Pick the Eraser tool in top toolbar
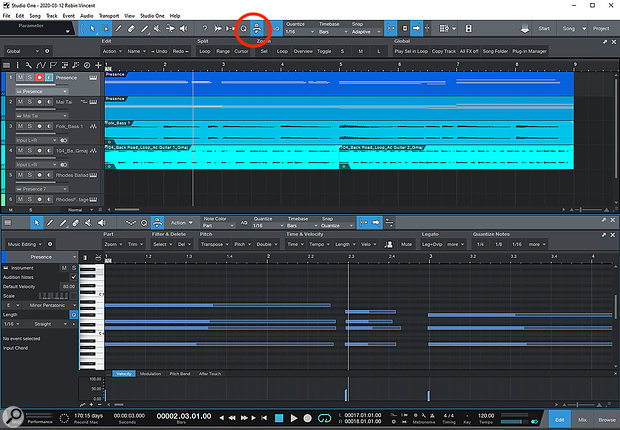The image size is (620, 430). point(131,28)
